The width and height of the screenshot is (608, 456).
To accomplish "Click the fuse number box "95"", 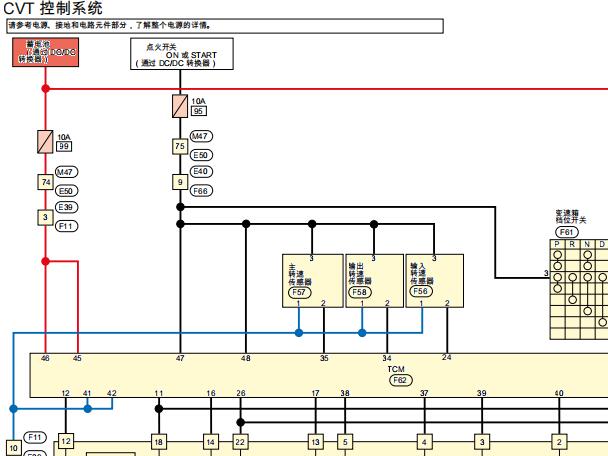I will point(199,111).
